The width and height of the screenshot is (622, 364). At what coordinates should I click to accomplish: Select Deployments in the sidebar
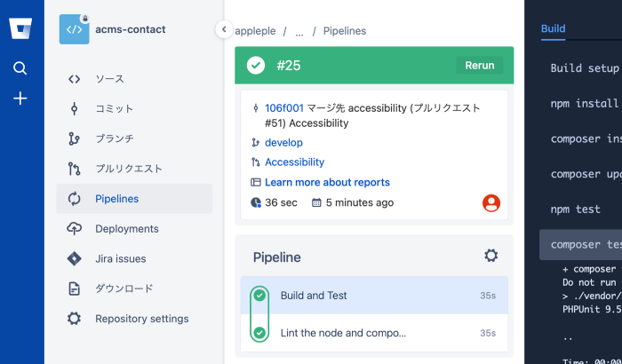coord(126,228)
